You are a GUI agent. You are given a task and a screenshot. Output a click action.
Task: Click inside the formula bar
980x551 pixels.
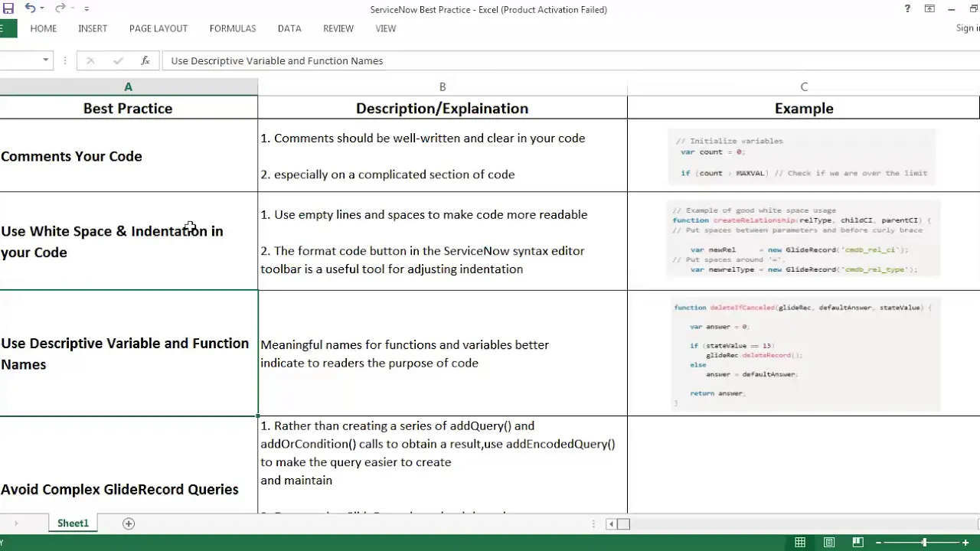(383, 60)
